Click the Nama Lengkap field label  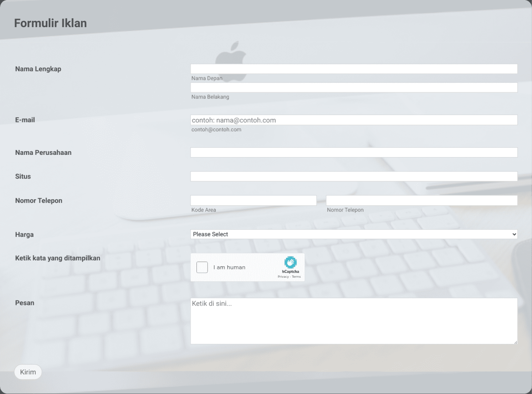point(38,69)
